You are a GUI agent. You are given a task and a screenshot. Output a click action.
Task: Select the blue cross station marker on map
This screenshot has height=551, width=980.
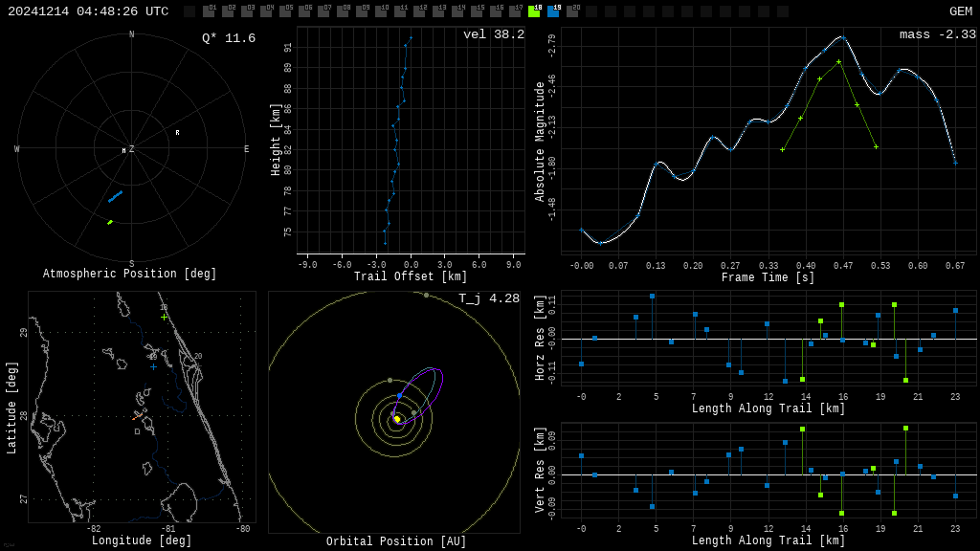coord(153,366)
